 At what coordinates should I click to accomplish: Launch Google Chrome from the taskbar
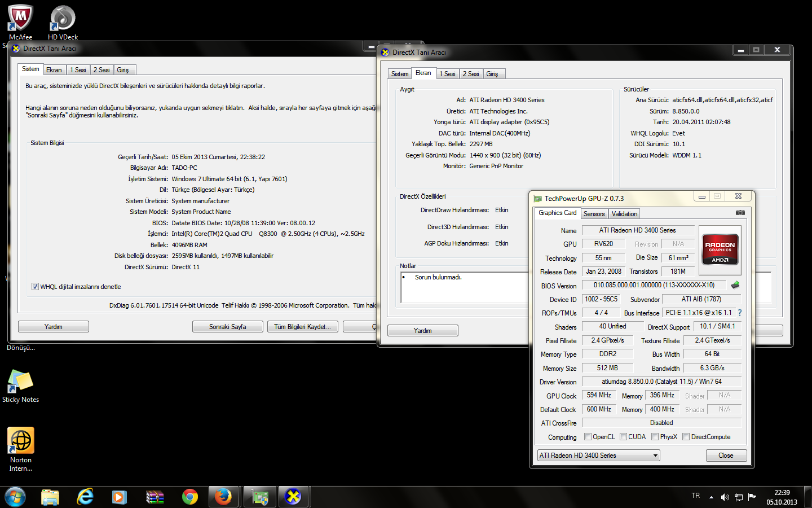(190, 497)
